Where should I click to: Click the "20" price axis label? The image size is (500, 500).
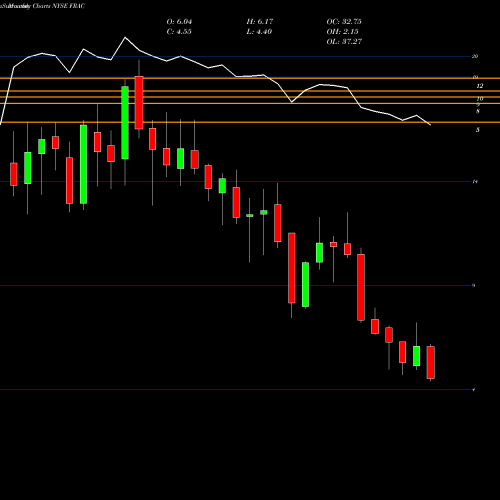475,56
